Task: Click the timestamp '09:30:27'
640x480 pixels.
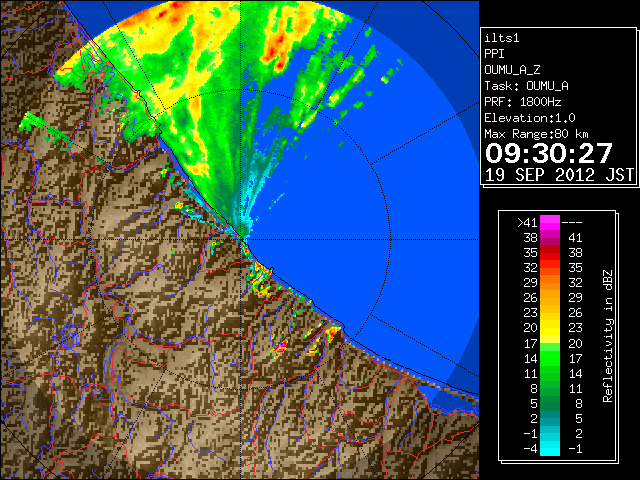Action: pos(549,153)
